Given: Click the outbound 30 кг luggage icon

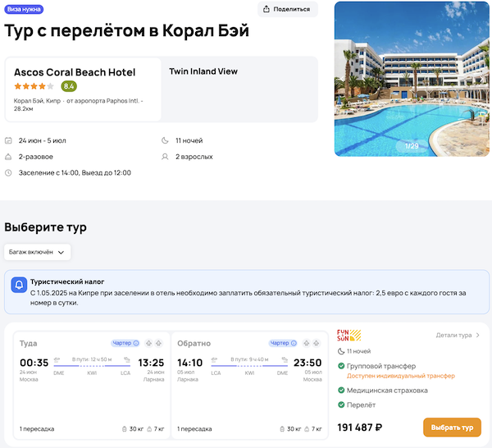Looking at the screenshot, I should point(124,429).
